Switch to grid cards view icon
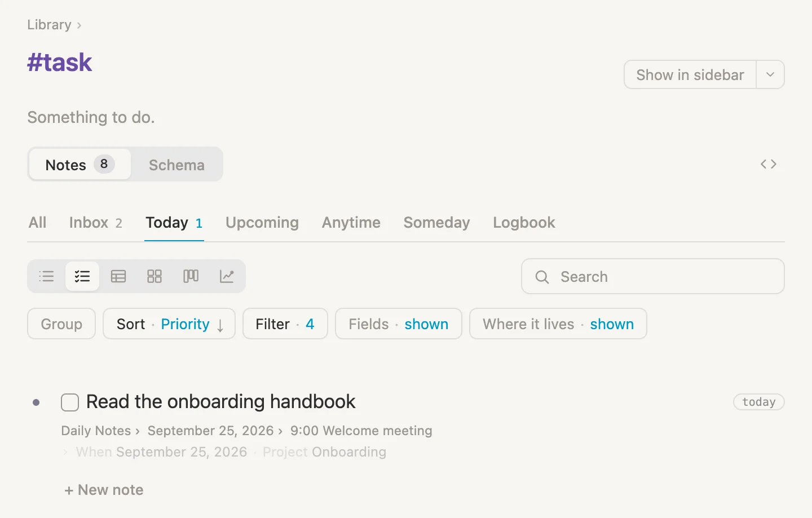The width and height of the screenshot is (812, 518). pyautogui.click(x=155, y=276)
